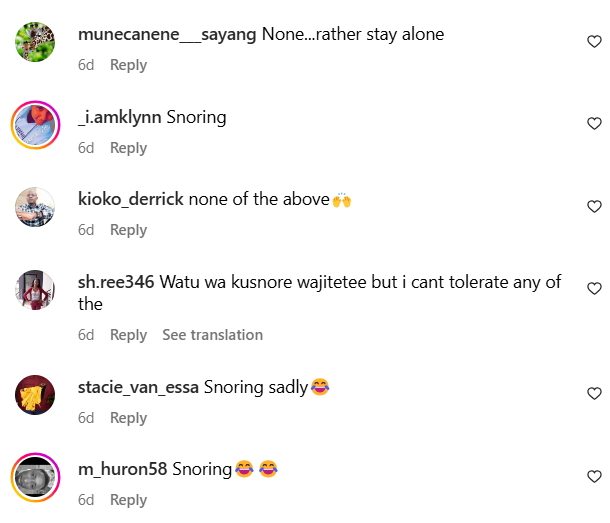The width and height of the screenshot is (610, 523).
Task: Like munecanene___sayang's comment with the heart
Action: pos(593,42)
